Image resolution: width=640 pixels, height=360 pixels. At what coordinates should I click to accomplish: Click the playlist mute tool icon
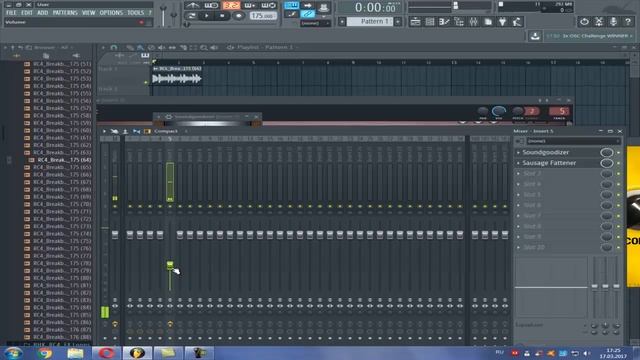[162, 48]
